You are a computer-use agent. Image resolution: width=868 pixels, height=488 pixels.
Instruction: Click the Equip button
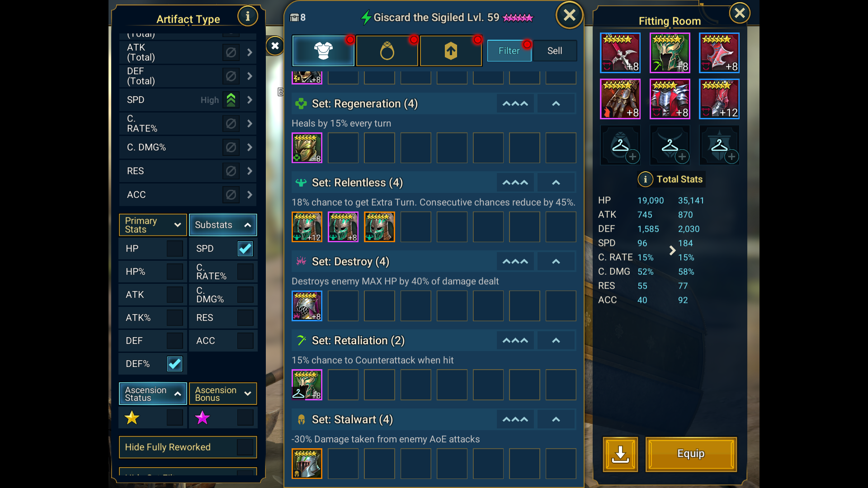pyautogui.click(x=691, y=454)
